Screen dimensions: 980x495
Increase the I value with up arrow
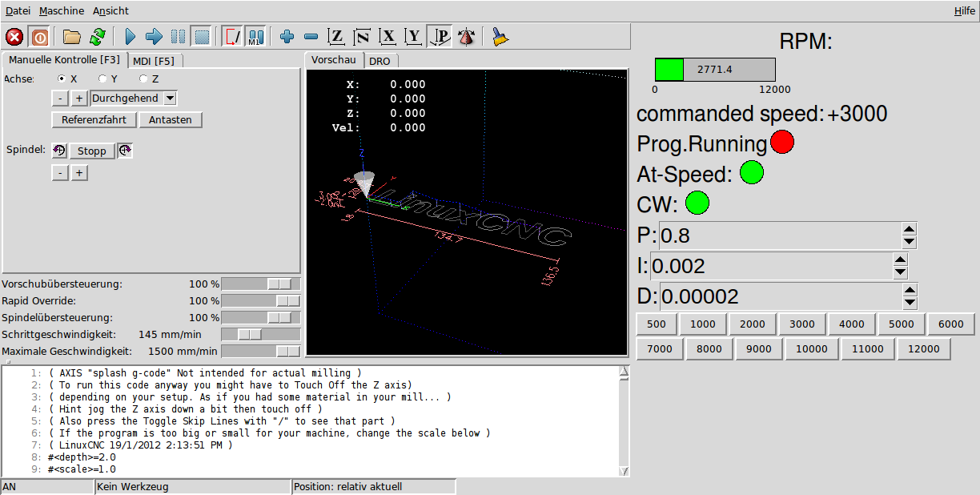click(901, 260)
